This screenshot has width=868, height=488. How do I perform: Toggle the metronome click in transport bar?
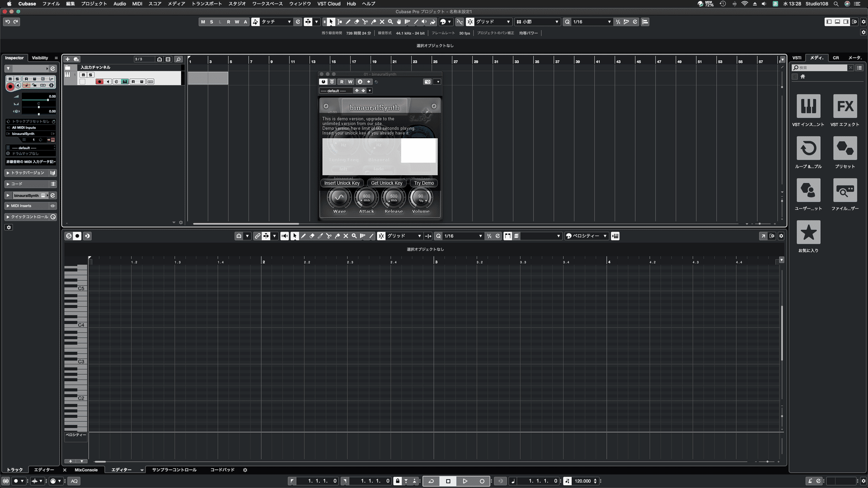tap(810, 481)
